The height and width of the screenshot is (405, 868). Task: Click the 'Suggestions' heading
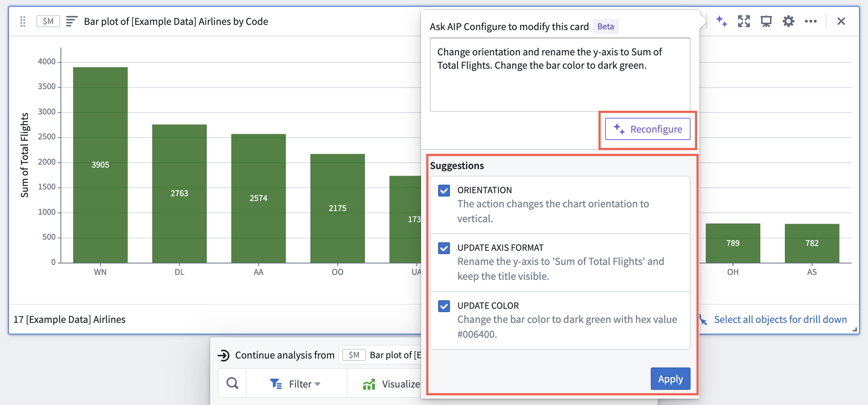click(x=457, y=166)
